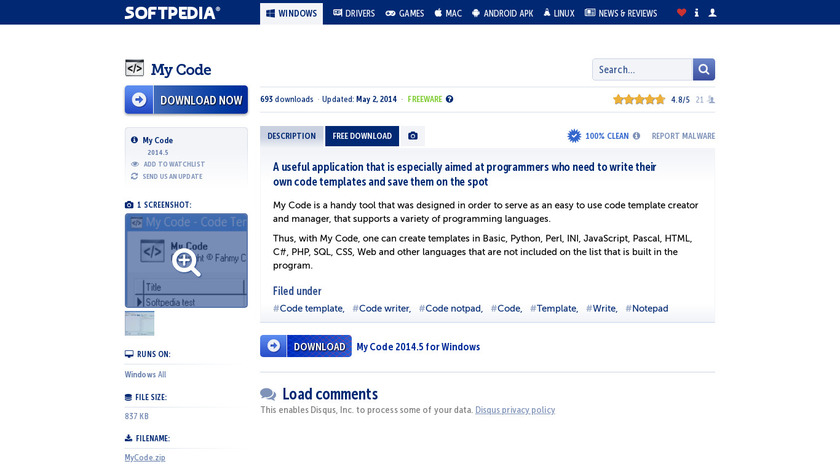Click the FREEWARE license label
This screenshot has width=840, height=472.
pyautogui.click(x=425, y=99)
